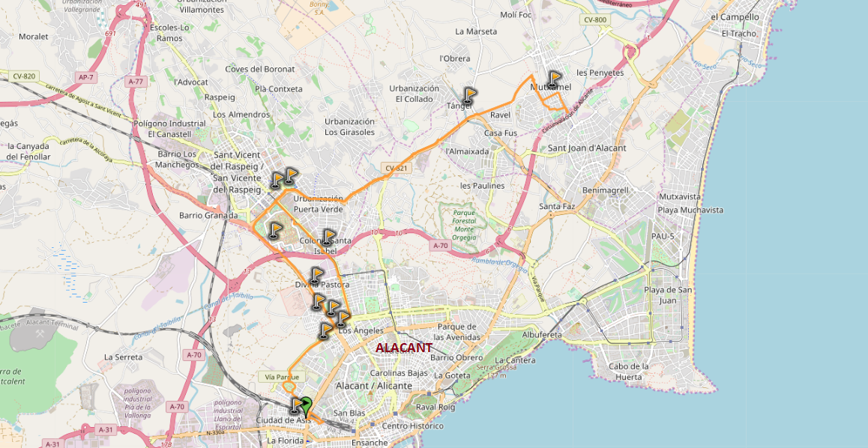
Task: Click the ALACANT city label
Action: [x=403, y=348]
